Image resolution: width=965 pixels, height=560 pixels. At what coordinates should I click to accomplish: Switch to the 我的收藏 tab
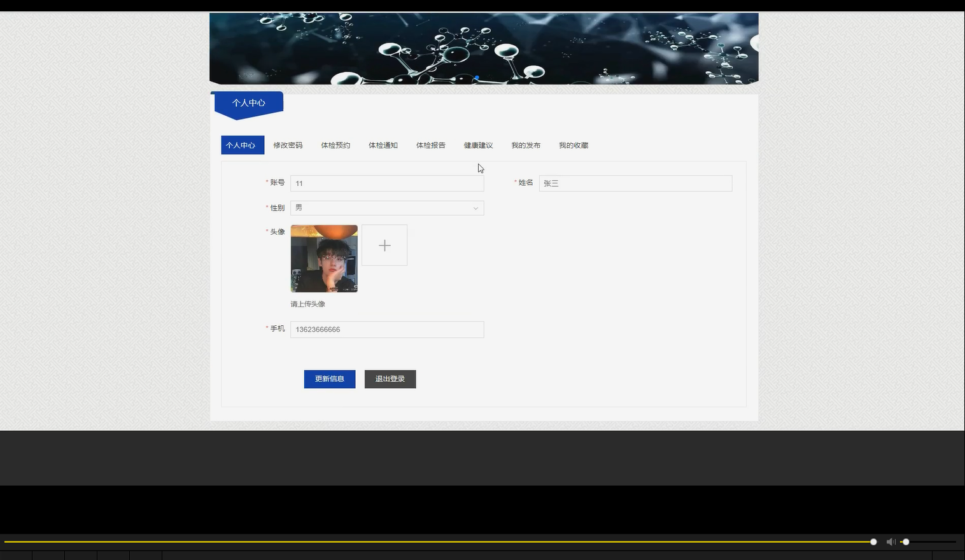(x=574, y=145)
